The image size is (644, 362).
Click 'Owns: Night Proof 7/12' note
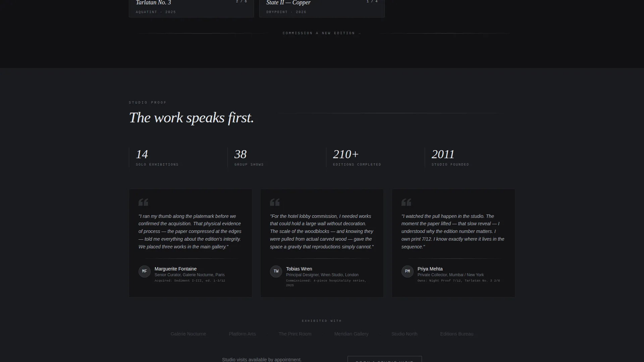[459, 281]
